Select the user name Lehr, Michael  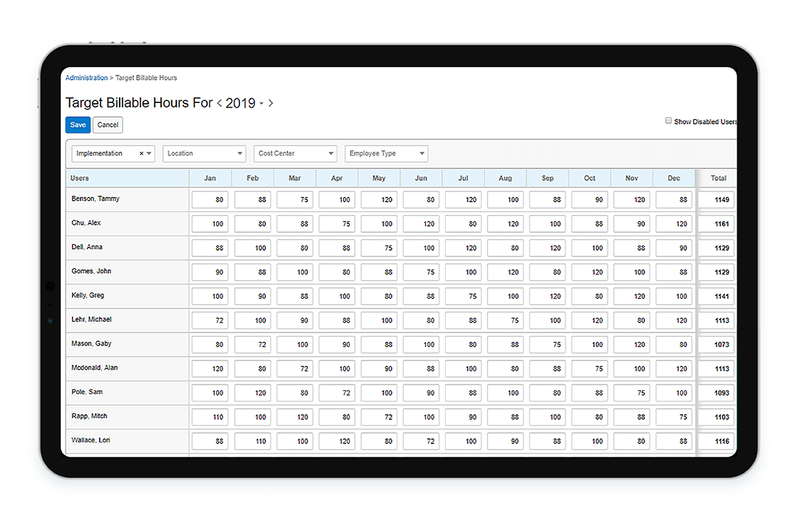click(x=91, y=319)
